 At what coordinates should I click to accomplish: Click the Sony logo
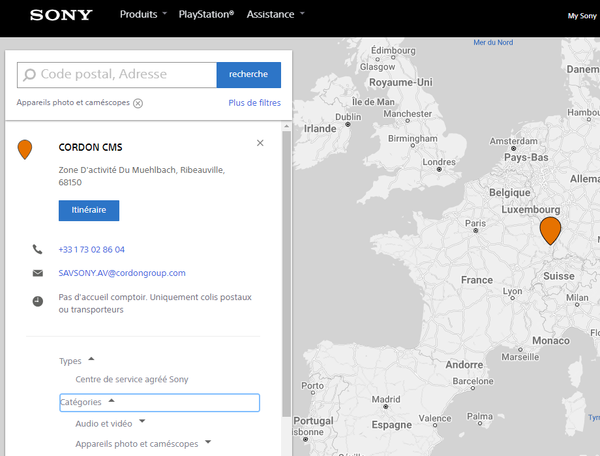[61, 15]
